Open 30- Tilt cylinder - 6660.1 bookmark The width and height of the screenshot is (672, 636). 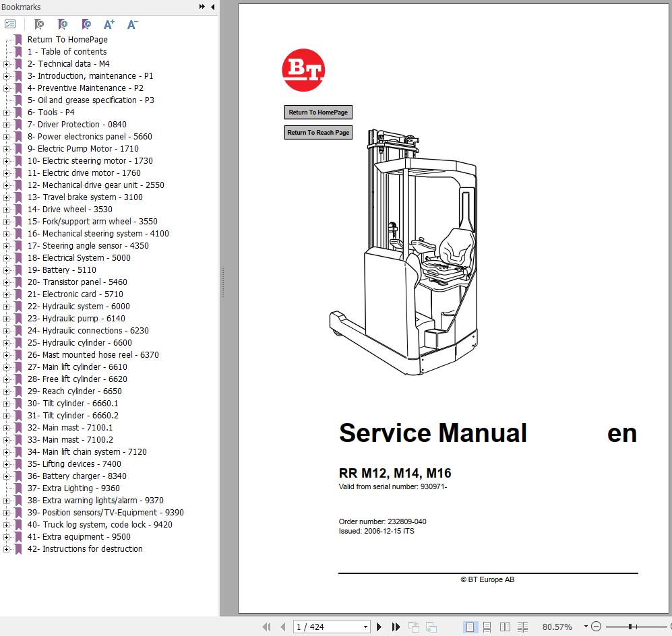click(x=72, y=404)
